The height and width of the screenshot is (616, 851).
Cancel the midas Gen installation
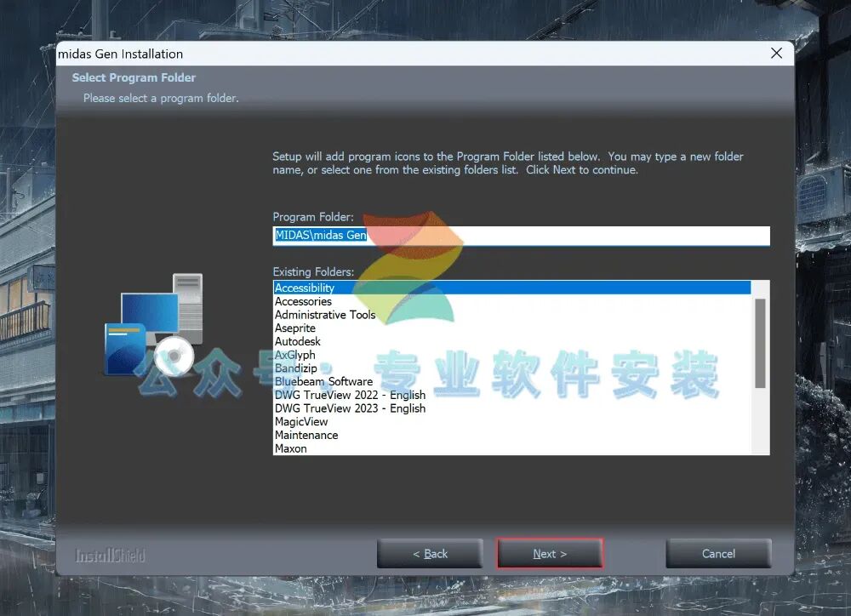[x=718, y=554]
